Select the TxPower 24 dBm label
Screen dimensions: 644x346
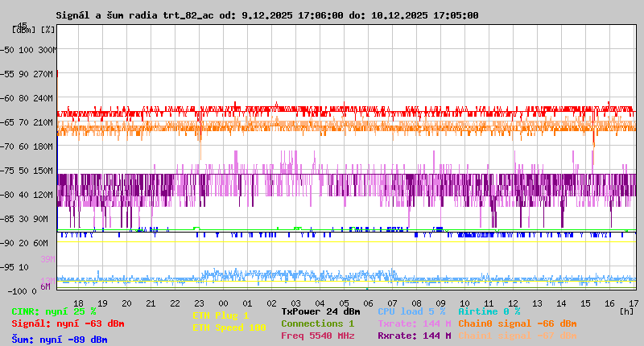click(x=321, y=311)
